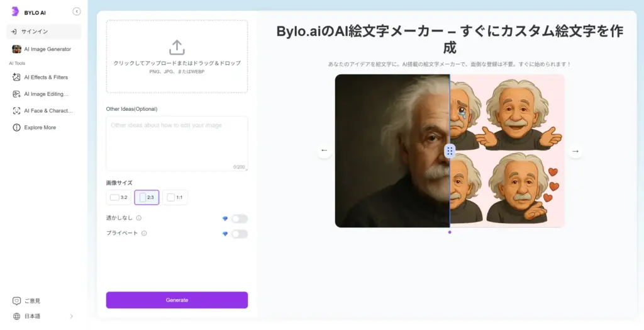Click the サインイン sign-in arrow icon
This screenshot has height=330, width=644.
point(14,31)
